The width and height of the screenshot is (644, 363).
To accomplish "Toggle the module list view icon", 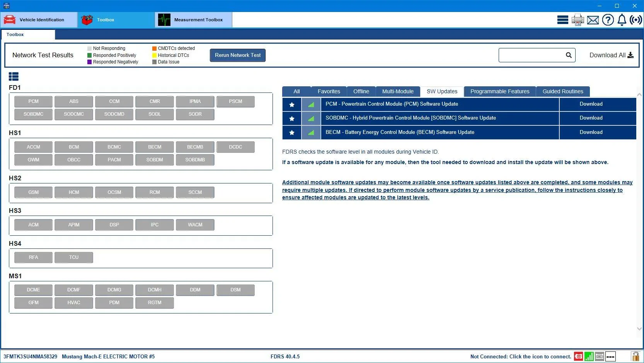I will click(14, 77).
